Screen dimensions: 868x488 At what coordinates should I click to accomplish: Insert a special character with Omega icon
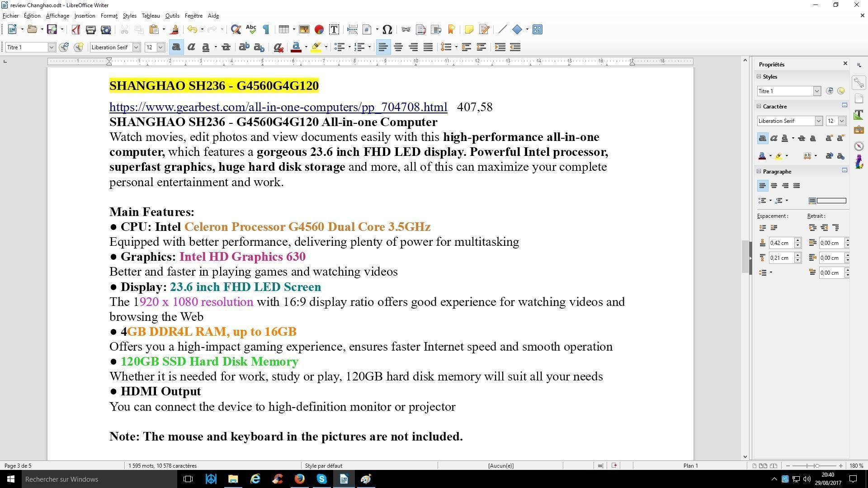[x=387, y=30]
